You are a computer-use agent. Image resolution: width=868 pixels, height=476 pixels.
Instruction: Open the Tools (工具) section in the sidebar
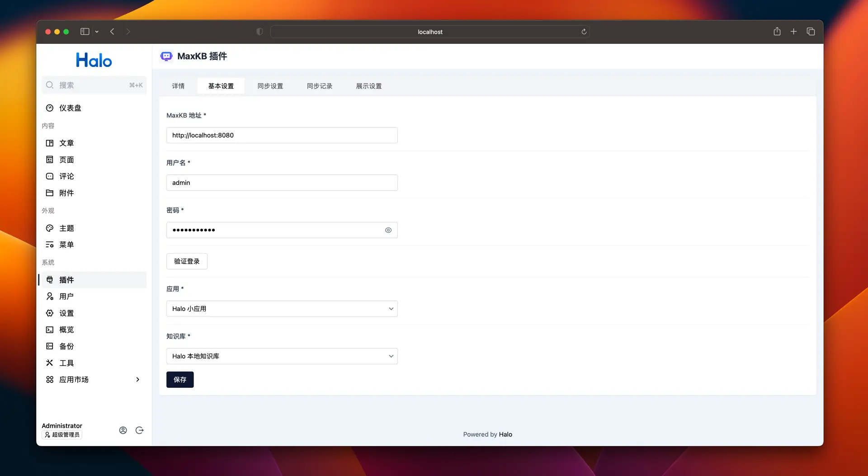pyautogui.click(x=66, y=363)
